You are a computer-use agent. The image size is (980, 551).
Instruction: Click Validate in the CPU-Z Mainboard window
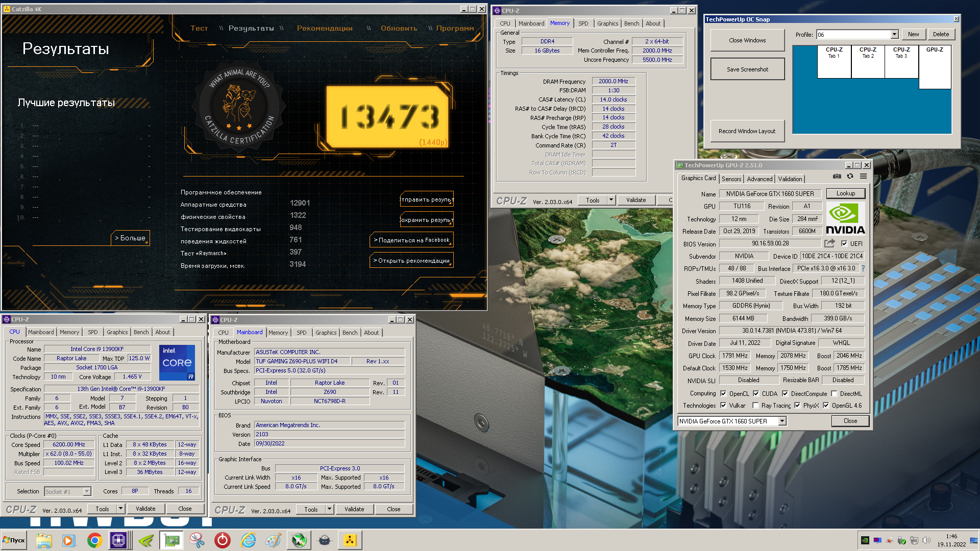(x=354, y=509)
